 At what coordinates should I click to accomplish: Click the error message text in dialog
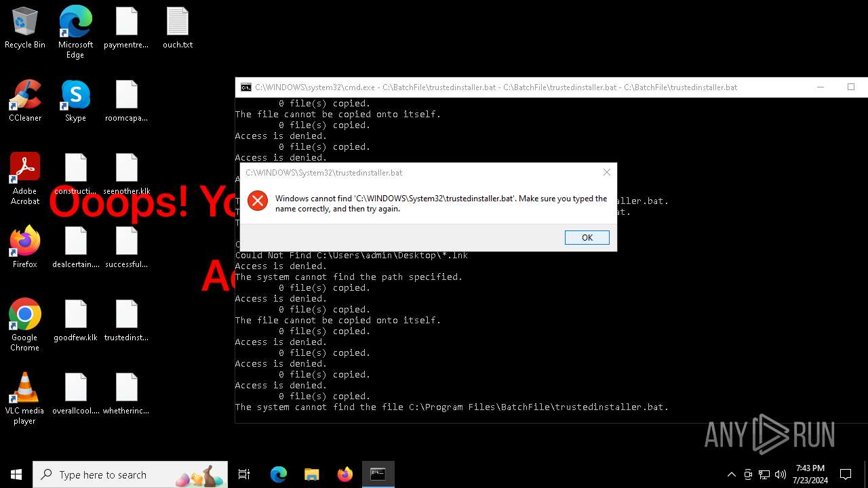(441, 203)
